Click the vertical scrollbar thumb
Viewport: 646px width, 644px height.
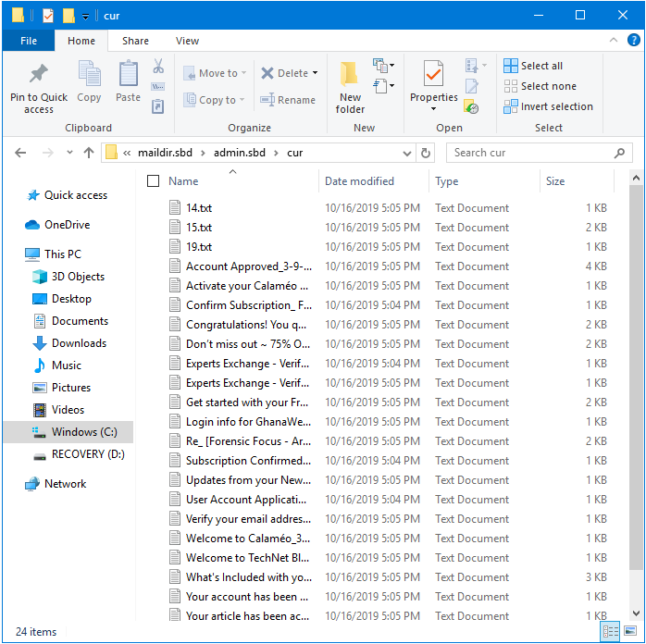tap(636, 378)
